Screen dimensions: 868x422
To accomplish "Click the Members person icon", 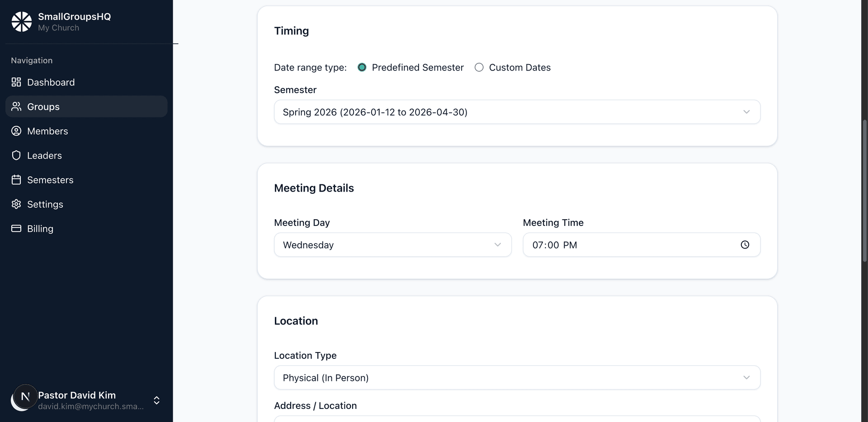I will click(16, 131).
